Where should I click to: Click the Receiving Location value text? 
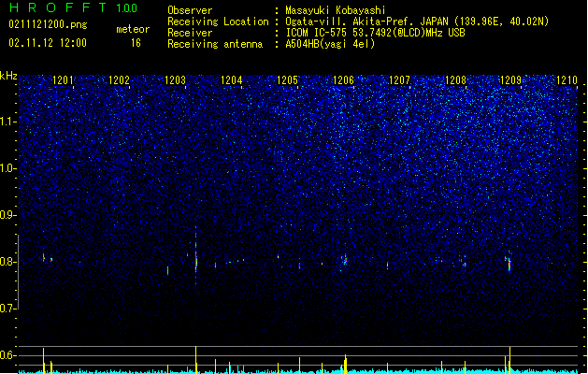click(417, 22)
